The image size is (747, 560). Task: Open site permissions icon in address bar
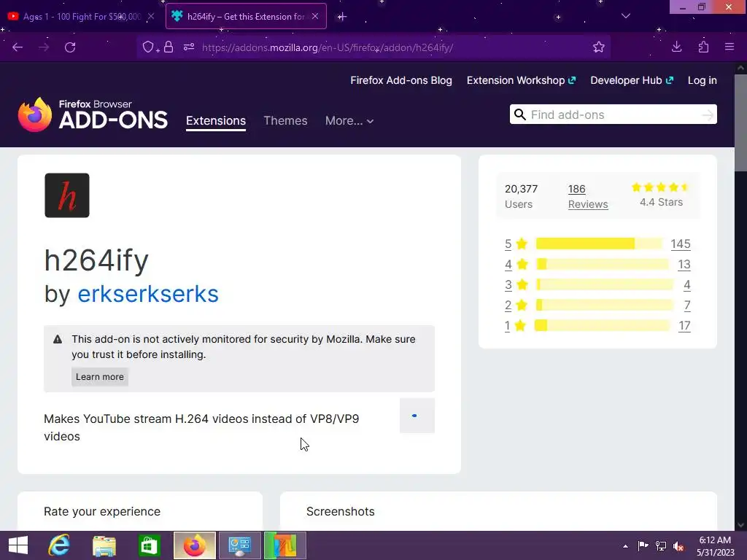(189, 47)
